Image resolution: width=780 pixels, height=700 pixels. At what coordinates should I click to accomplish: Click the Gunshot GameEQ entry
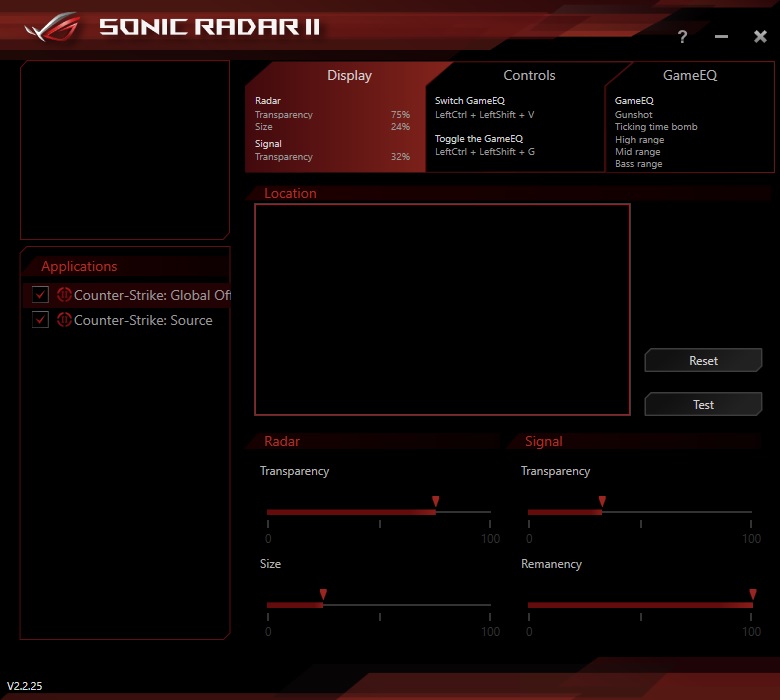click(633, 114)
